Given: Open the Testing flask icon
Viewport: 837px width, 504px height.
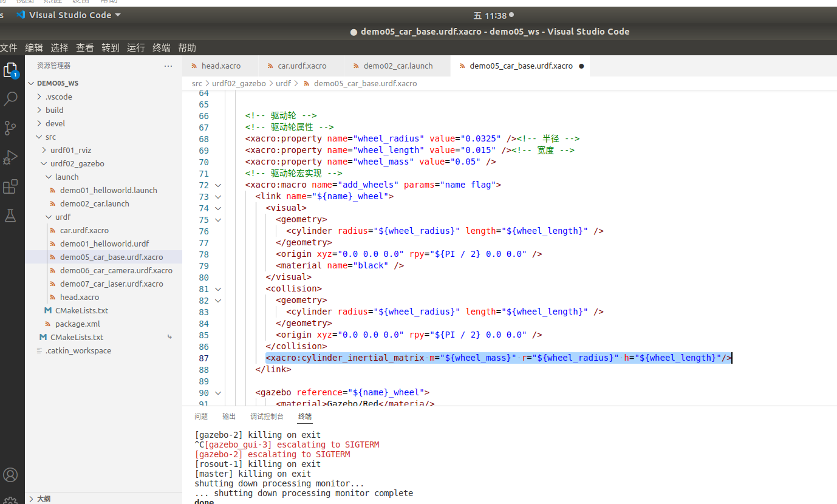Looking at the screenshot, I should coord(10,215).
